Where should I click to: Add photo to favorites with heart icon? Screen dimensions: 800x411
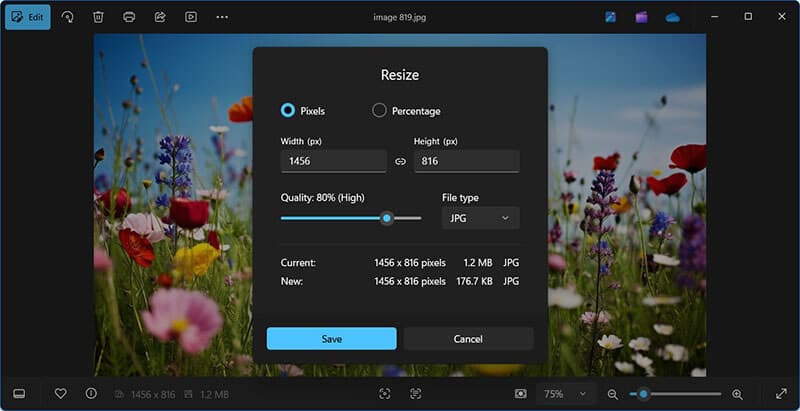60,394
